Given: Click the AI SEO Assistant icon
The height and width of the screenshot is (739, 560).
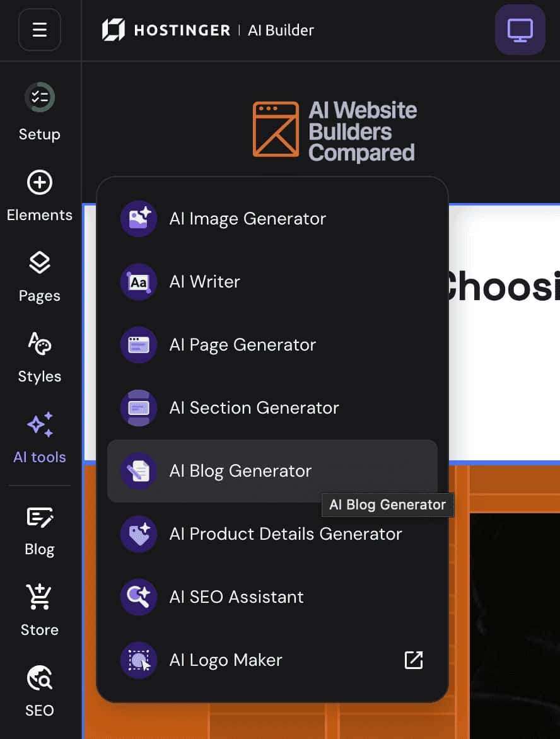Looking at the screenshot, I should pos(139,597).
